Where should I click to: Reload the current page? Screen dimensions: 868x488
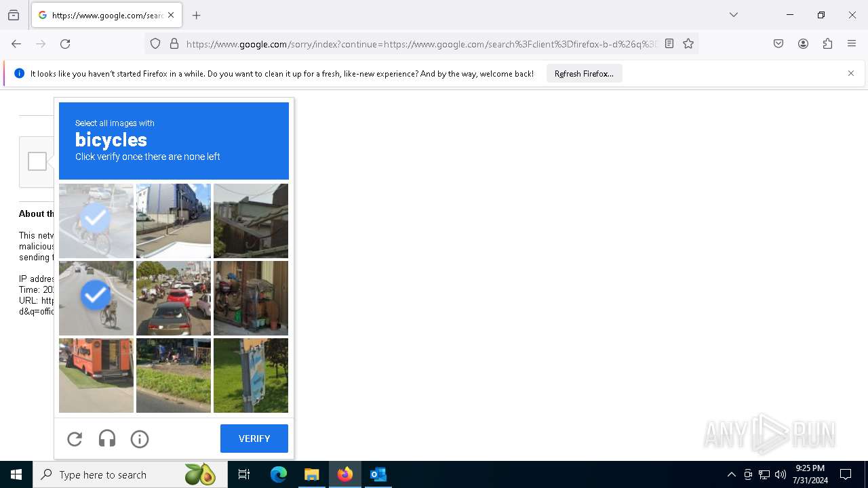65,44
